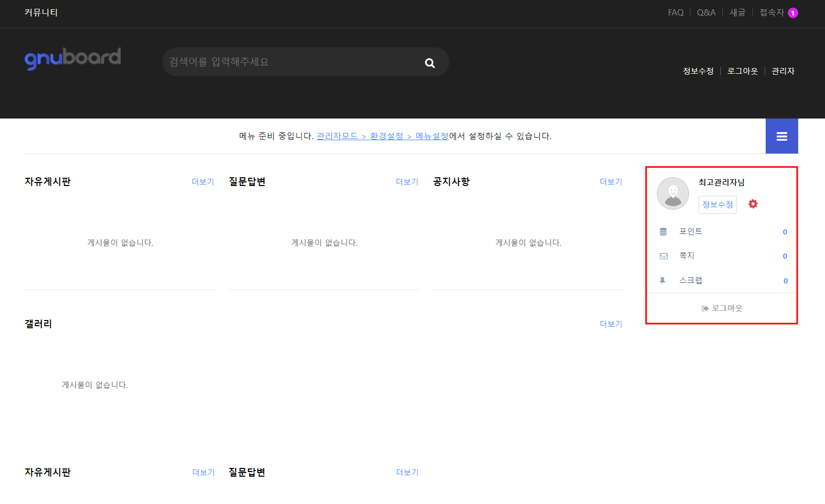Click 더보기 beside bottom 자유게시판
This screenshot has height=504, width=825.
pyautogui.click(x=203, y=473)
